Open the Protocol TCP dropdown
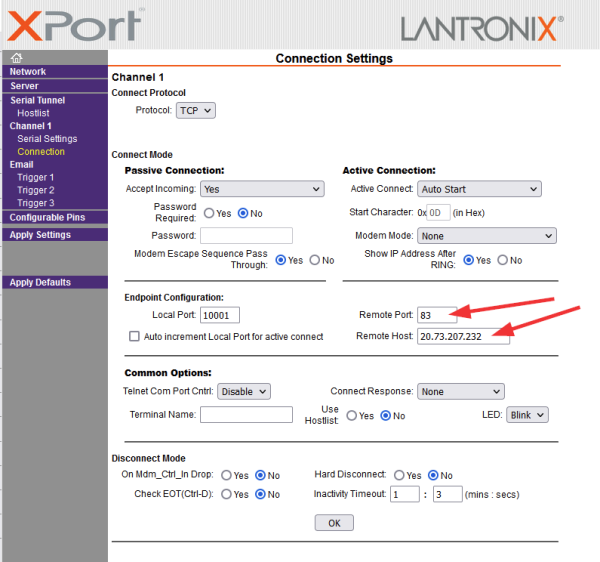Viewport: 600px width, 562px height. pos(196,111)
